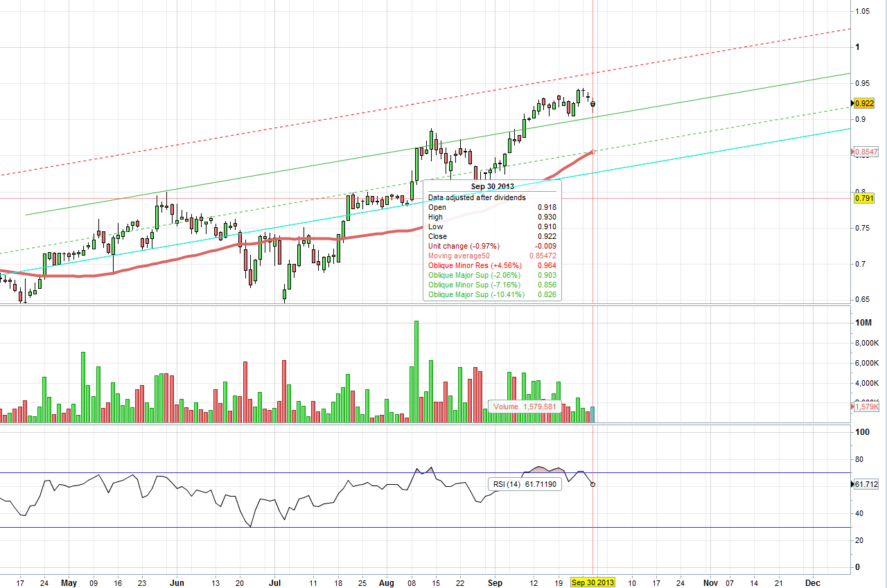Click the Moving average50 row in tooltip
This screenshot has height=588, width=887.
pyautogui.click(x=492, y=256)
